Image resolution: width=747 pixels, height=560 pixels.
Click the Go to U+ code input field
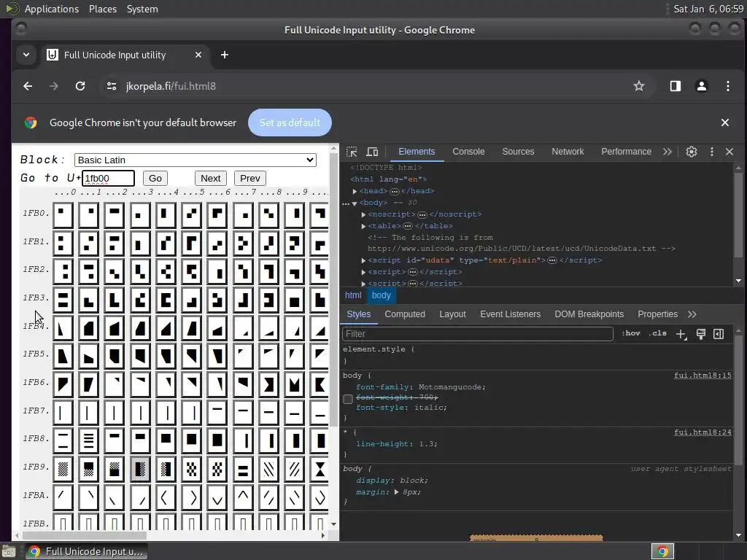click(108, 179)
